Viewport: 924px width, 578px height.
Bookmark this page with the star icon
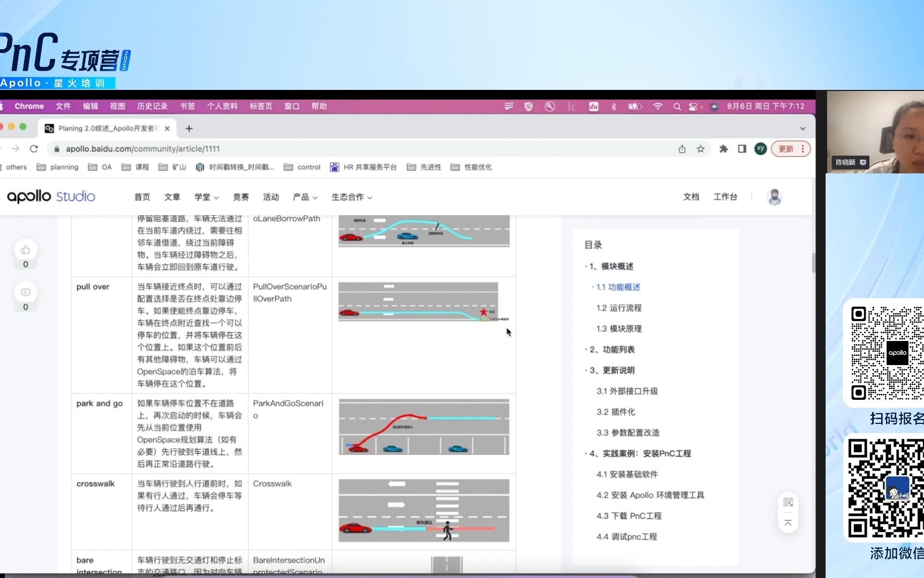coord(700,149)
